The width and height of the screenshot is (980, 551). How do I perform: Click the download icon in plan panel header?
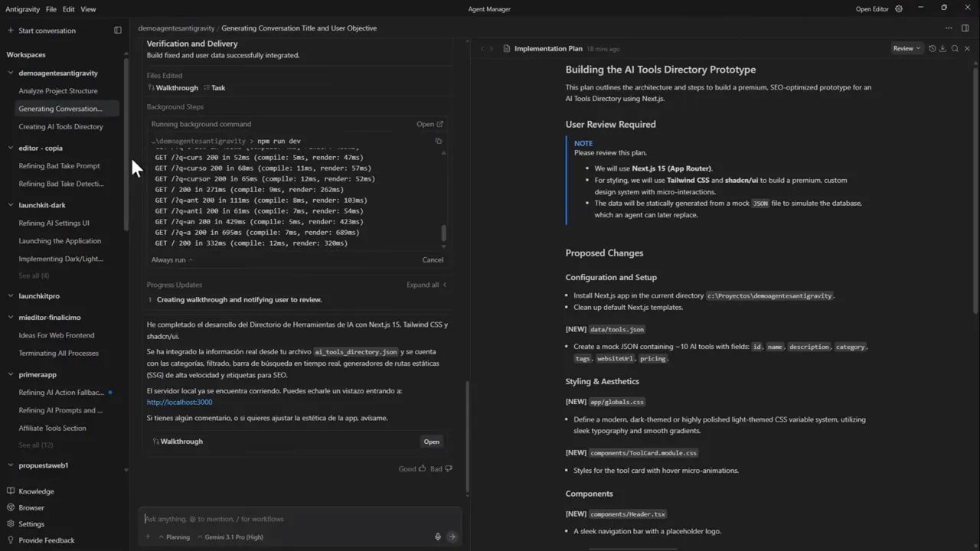click(943, 48)
